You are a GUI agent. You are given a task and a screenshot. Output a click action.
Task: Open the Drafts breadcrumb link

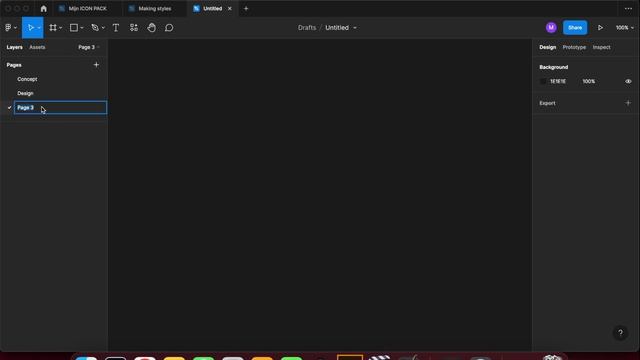tap(307, 28)
